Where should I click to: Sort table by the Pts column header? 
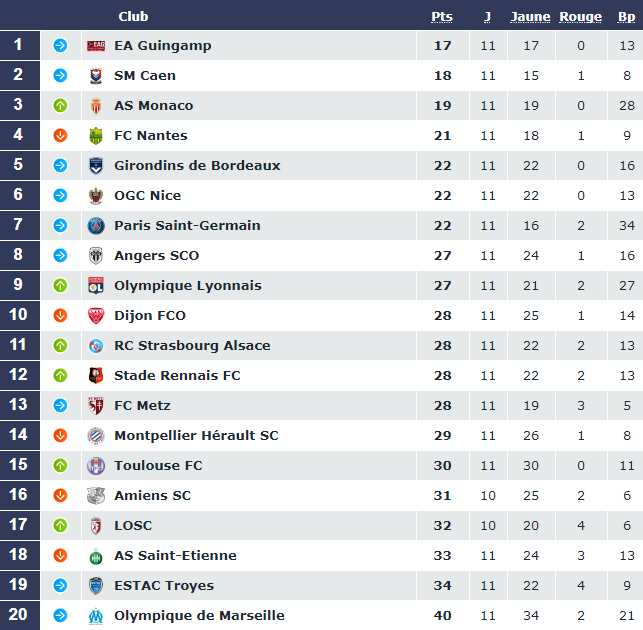tap(442, 16)
